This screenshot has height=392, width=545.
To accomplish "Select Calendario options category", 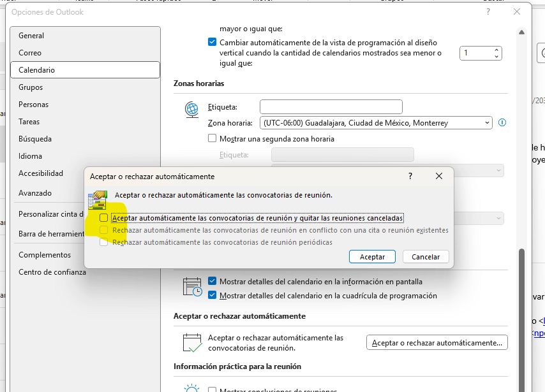I will click(x=85, y=69).
